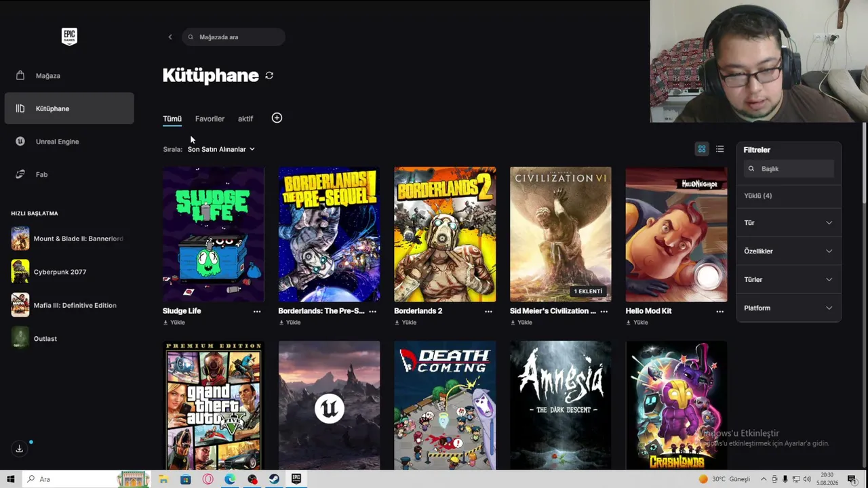Open Unreal Engine section
Screen dimensions: 868x488
coord(69,141)
